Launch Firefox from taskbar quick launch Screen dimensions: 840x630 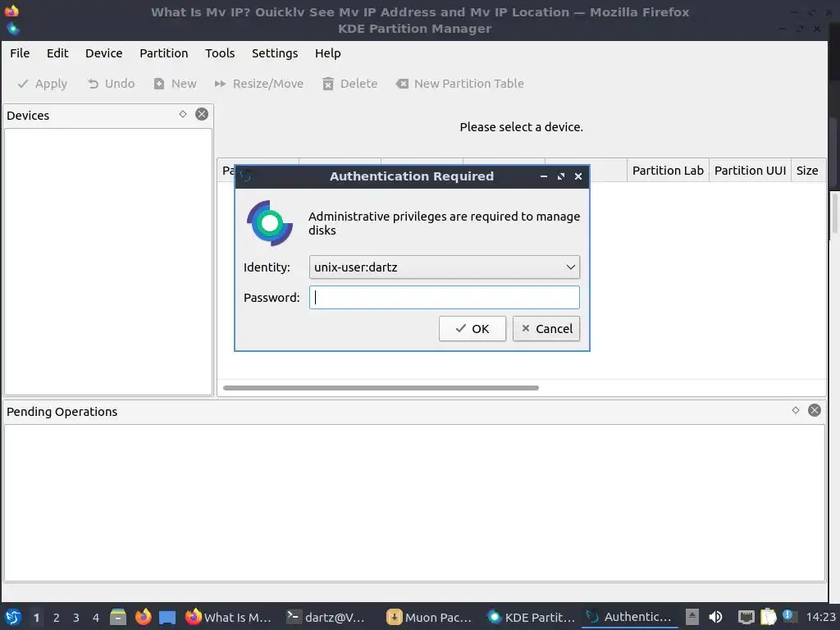click(143, 617)
